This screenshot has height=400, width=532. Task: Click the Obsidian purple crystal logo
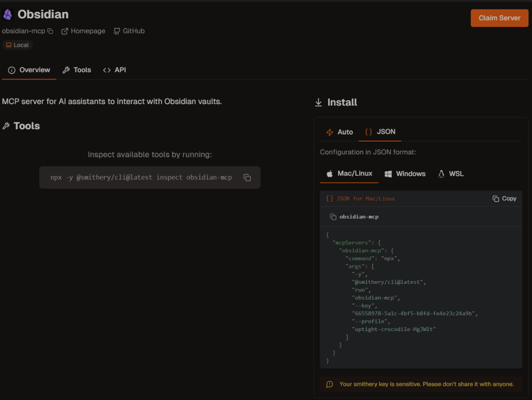click(x=8, y=14)
